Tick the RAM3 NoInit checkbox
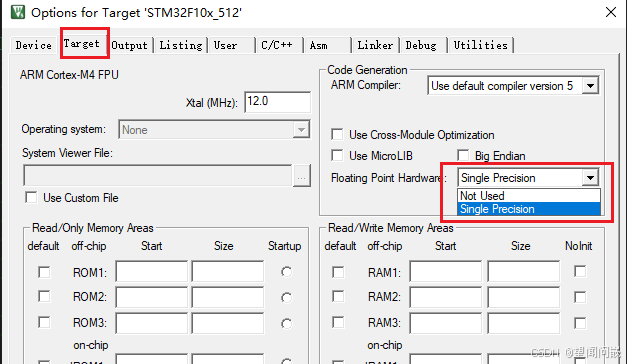Image resolution: width=627 pixels, height=364 pixels. (580, 323)
